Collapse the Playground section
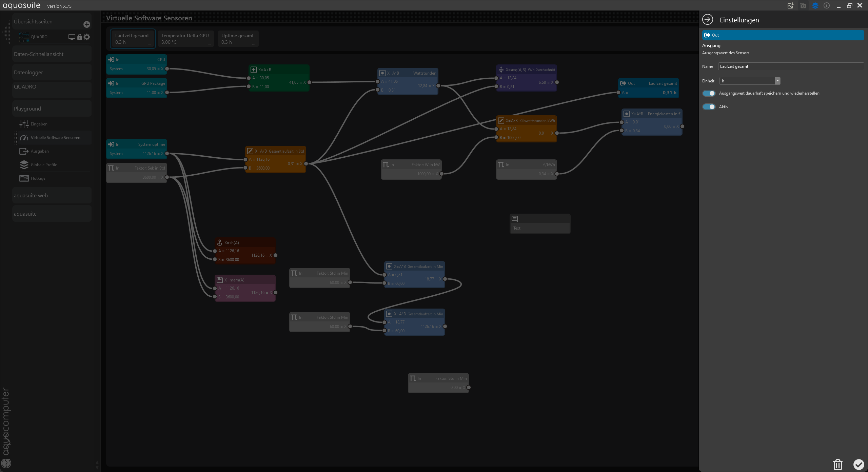 52,109
